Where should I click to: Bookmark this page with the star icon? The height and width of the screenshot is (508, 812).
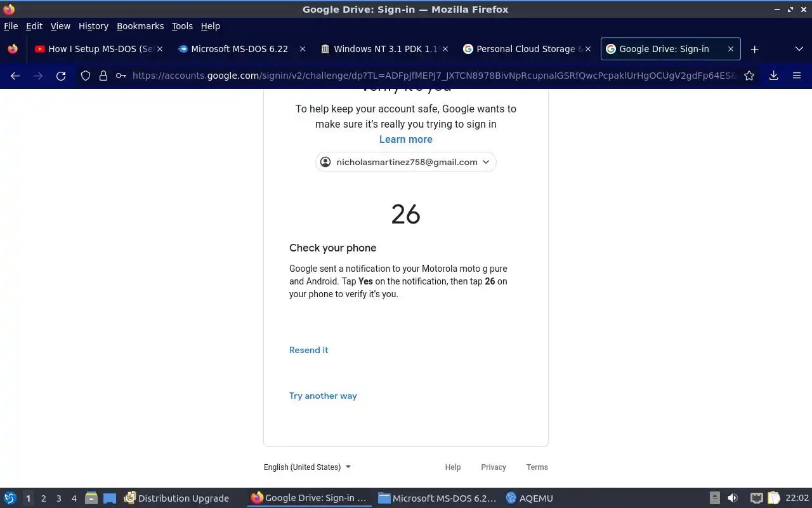click(749, 76)
